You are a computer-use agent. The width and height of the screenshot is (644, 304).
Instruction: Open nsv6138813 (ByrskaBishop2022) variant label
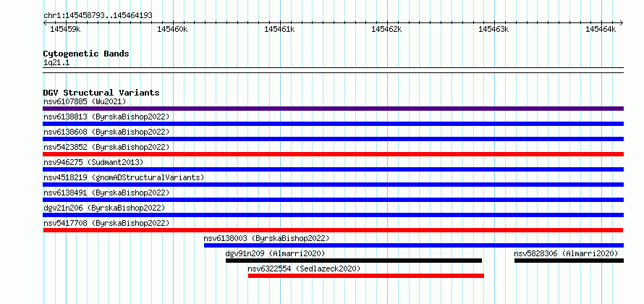click(106, 117)
